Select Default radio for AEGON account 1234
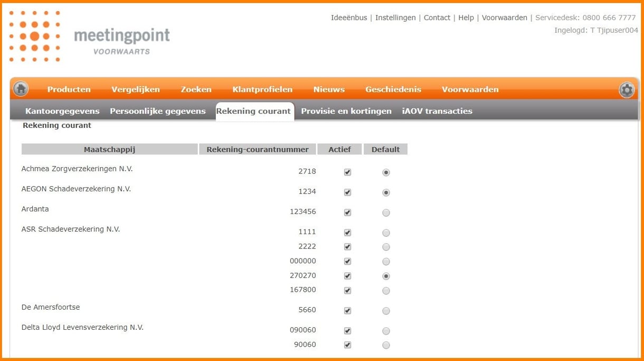Image resolution: width=644 pixels, height=361 pixels. (386, 193)
